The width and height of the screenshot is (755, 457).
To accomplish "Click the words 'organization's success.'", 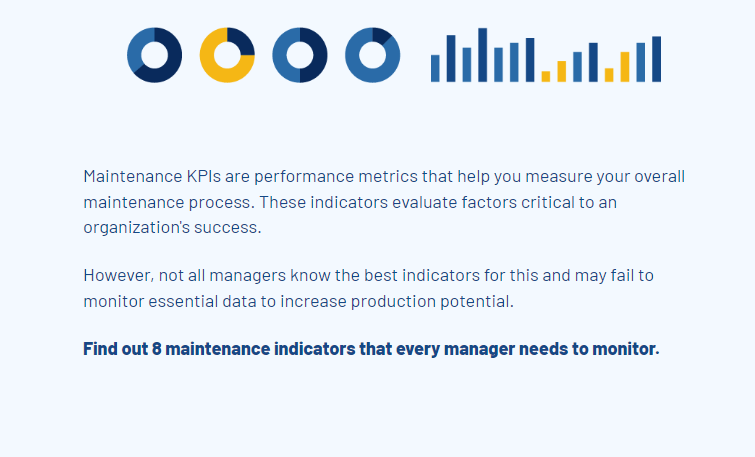I will (172, 227).
